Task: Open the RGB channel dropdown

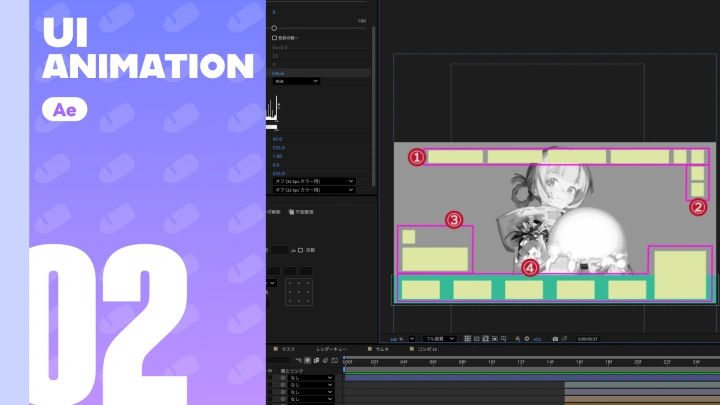Action: [x=296, y=81]
